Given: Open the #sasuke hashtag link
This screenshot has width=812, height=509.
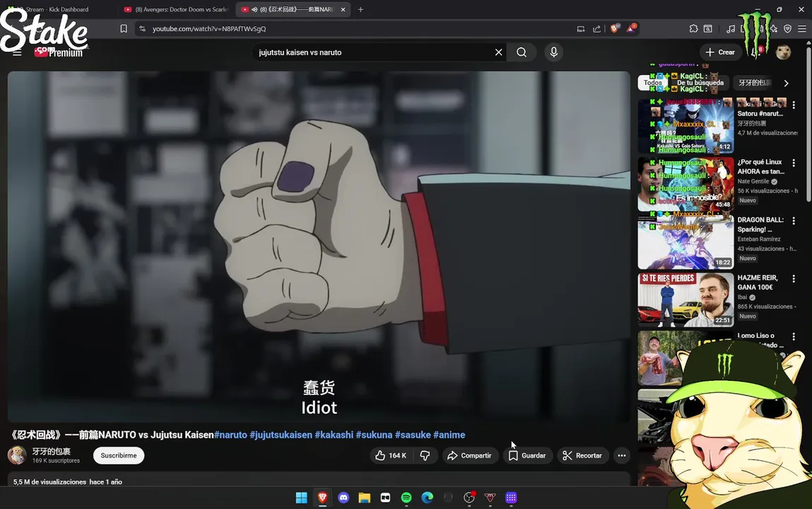Looking at the screenshot, I should (413, 435).
